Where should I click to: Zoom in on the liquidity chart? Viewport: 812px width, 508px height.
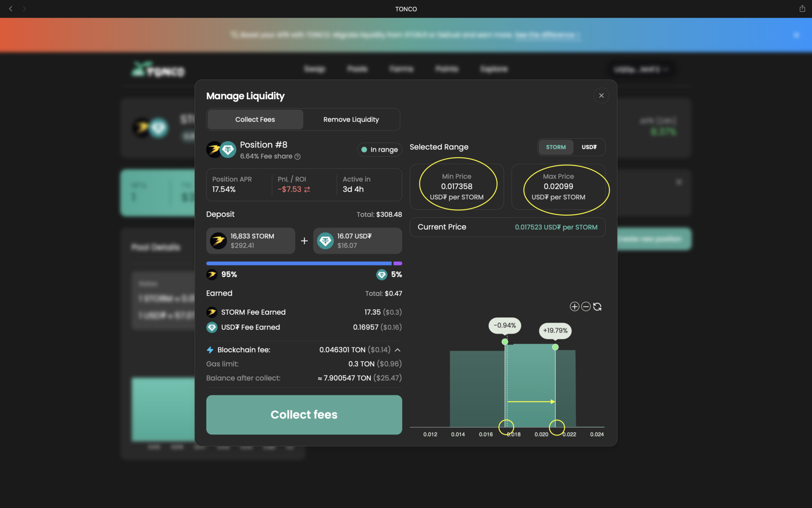574,307
